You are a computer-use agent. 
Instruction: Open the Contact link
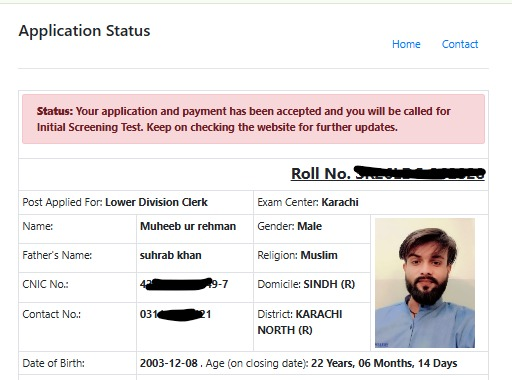460,44
